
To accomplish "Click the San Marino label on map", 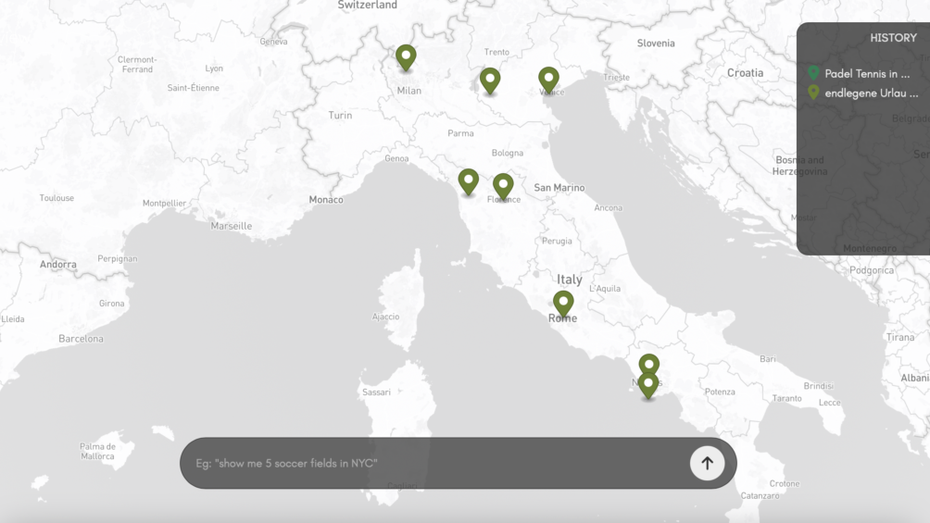I will click(x=559, y=188).
